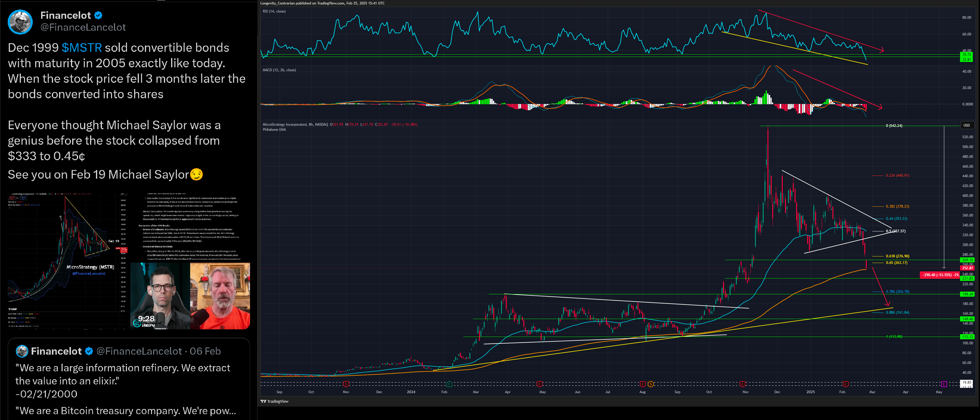Click the 1 (112.90) Fibonacci label
The width and height of the screenshot is (980, 420).
coord(894,336)
